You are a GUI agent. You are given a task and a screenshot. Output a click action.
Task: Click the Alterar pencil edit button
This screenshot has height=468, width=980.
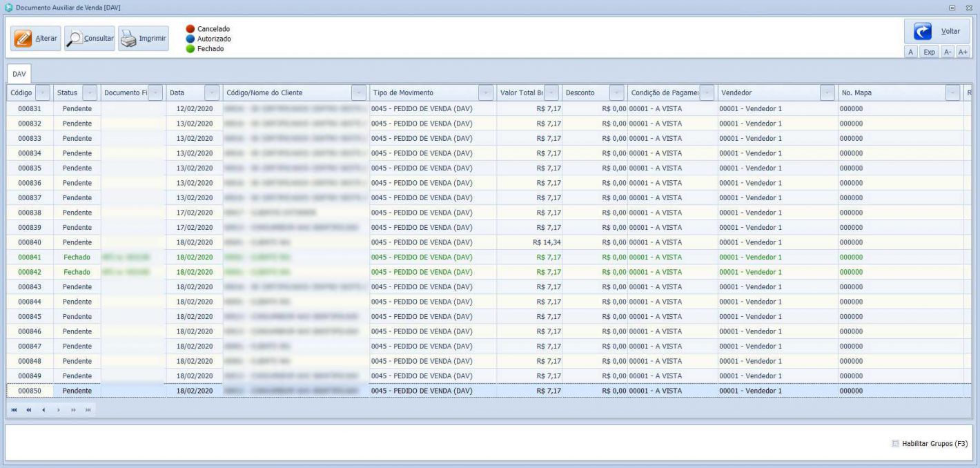click(x=35, y=39)
